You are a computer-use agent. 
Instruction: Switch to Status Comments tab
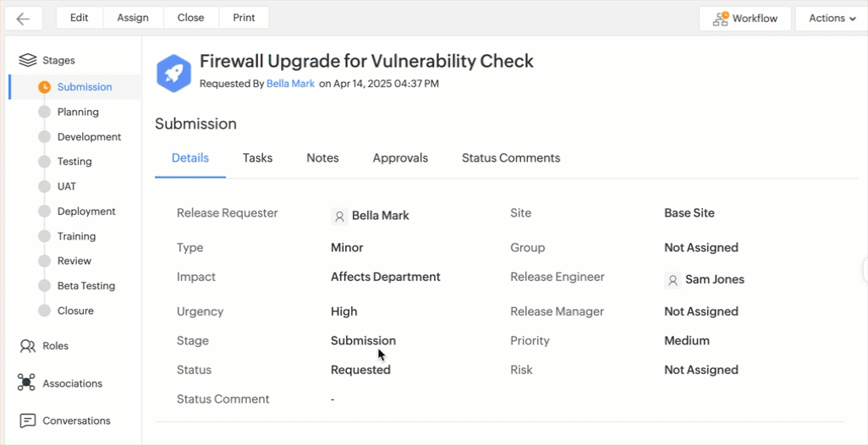point(510,158)
